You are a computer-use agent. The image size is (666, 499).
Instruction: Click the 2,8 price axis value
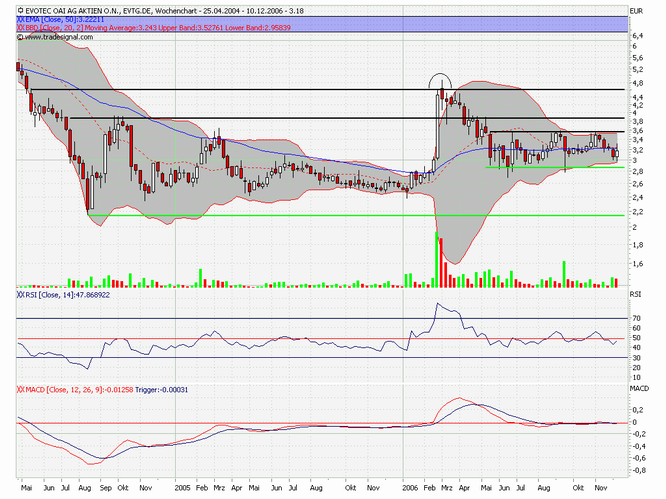pyautogui.click(x=638, y=172)
